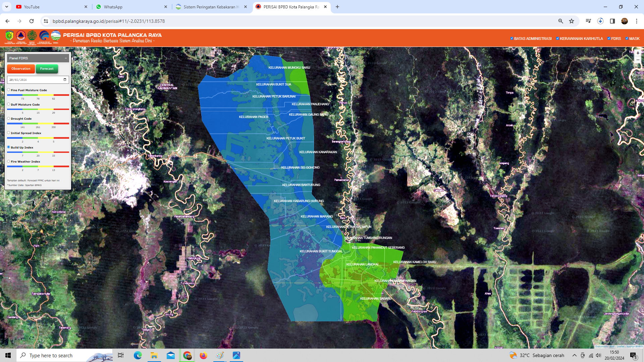Open the Chrome profile avatar
Viewport: 644px width, 362px height.
click(x=625, y=21)
